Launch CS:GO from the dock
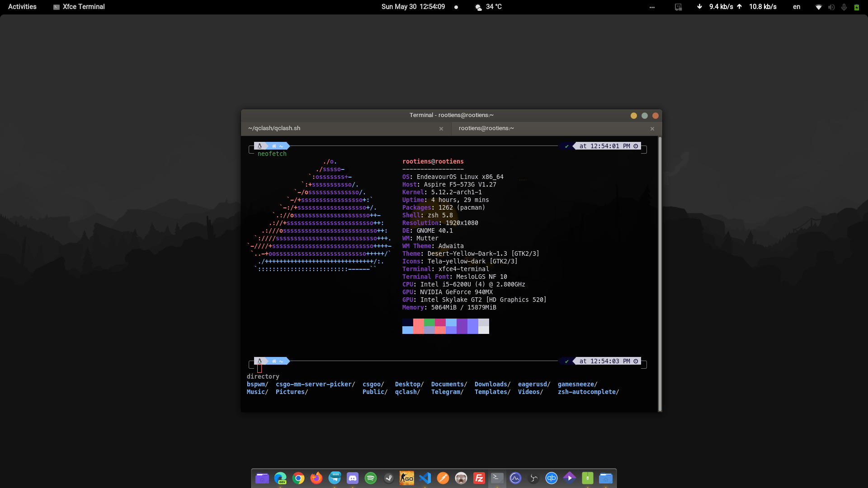The image size is (868, 488). coord(407,478)
